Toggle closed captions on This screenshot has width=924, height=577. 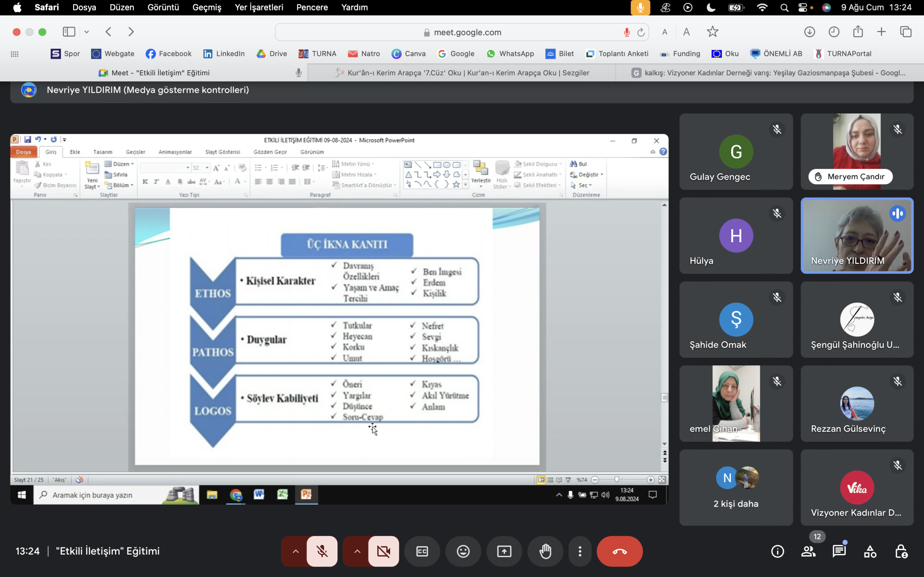point(422,551)
